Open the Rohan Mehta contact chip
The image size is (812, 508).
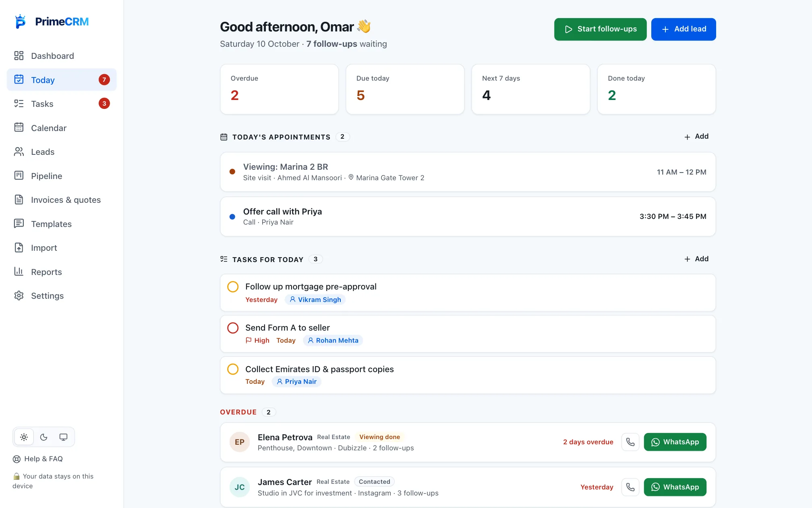point(333,340)
